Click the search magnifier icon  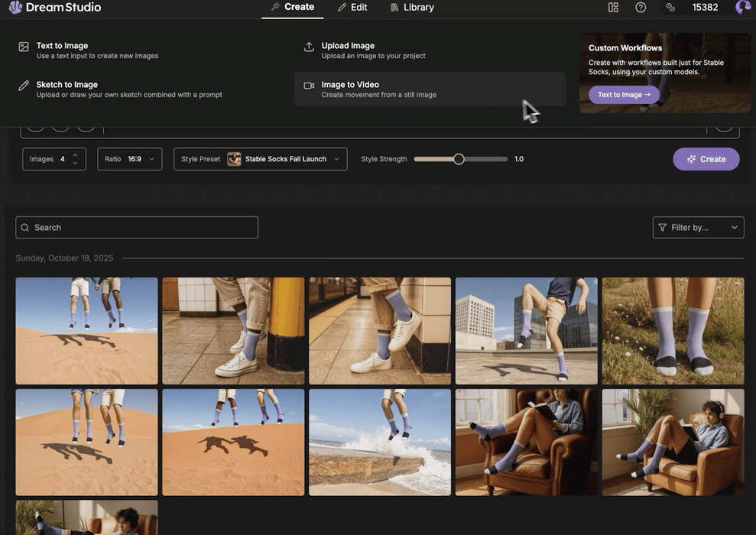pyautogui.click(x=25, y=228)
